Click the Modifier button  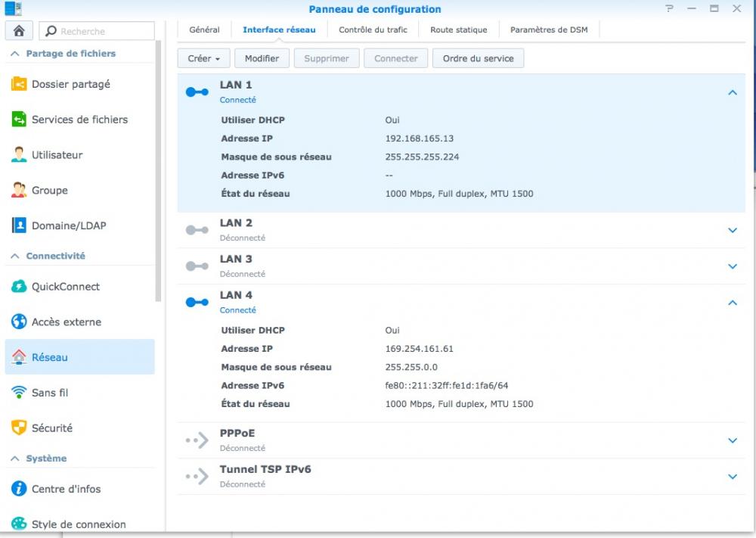[x=262, y=58]
